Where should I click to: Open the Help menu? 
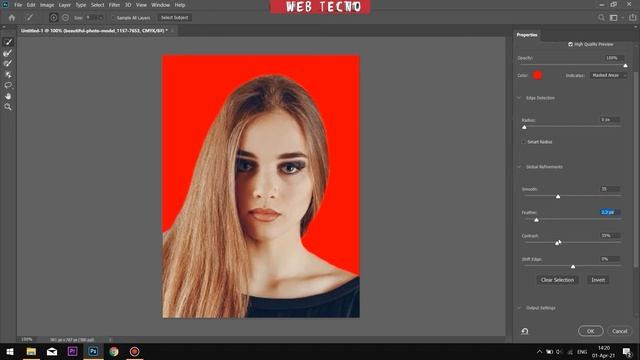pos(180,5)
